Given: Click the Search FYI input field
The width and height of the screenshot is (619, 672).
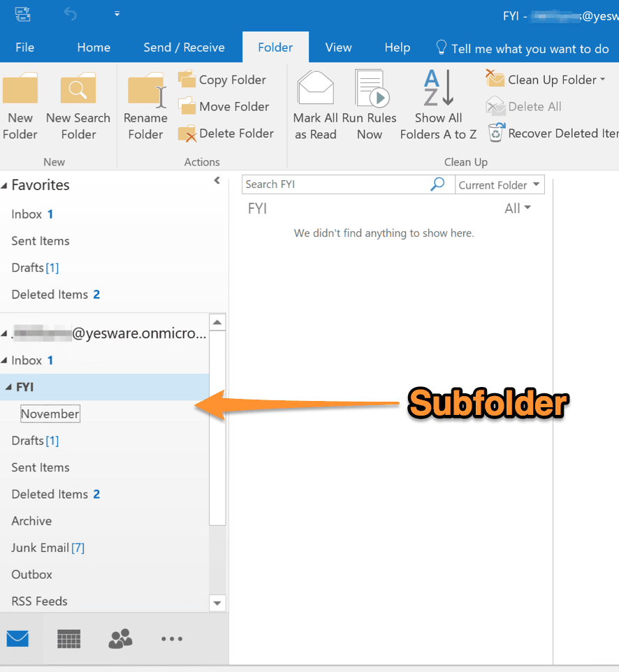Looking at the screenshot, I should point(335,184).
